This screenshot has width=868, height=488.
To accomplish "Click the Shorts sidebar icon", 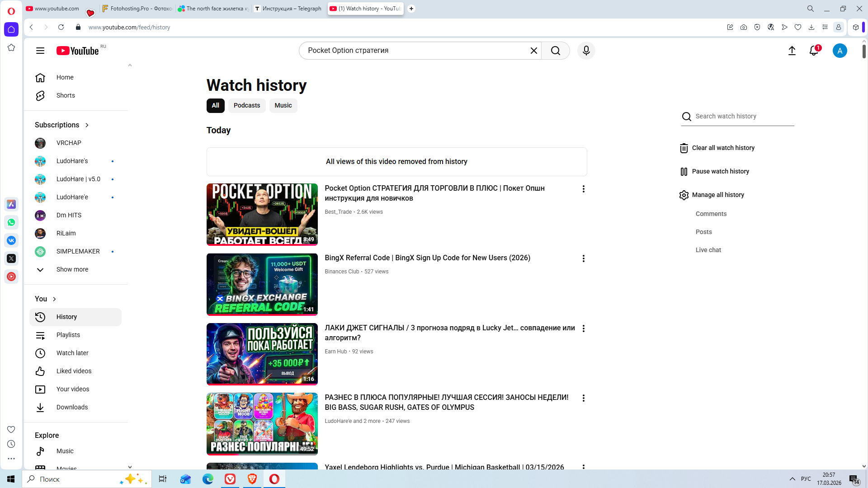I will pyautogui.click(x=40, y=95).
